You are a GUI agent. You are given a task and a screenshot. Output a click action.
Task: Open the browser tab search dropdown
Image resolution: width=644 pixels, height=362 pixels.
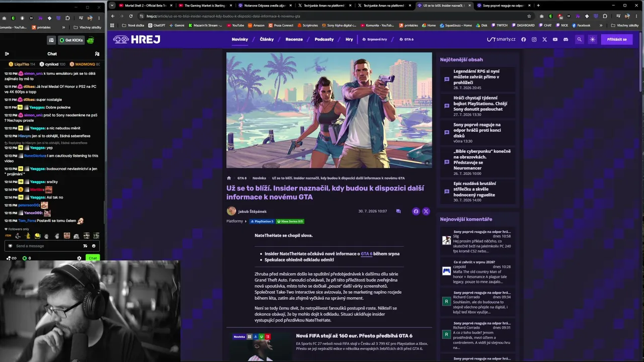point(112,6)
